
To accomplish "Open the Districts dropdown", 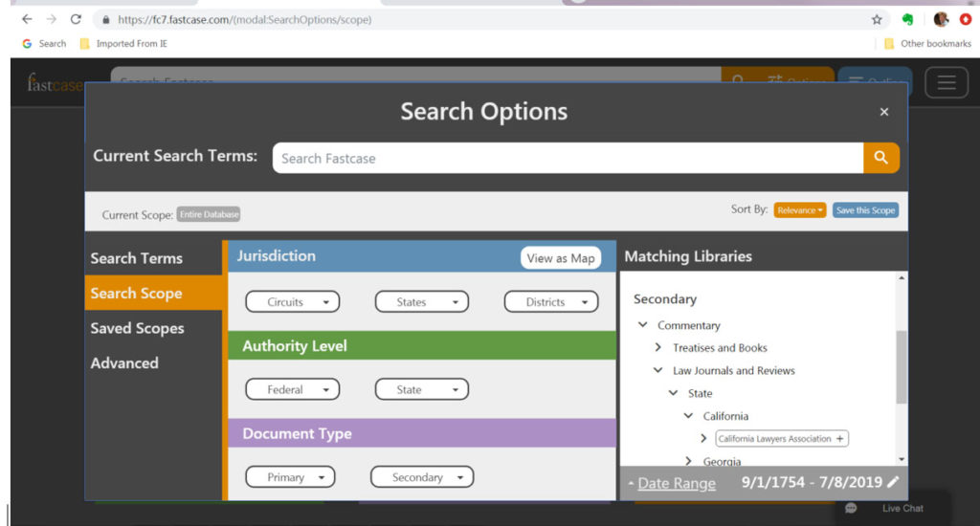I will click(551, 301).
